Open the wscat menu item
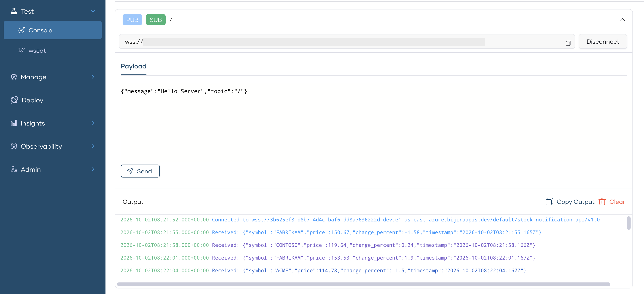This screenshot has width=644, height=294. (x=53, y=50)
